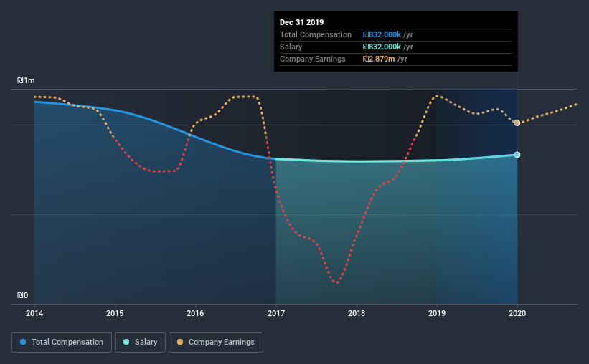Click the 2016 x-axis label

[195, 313]
